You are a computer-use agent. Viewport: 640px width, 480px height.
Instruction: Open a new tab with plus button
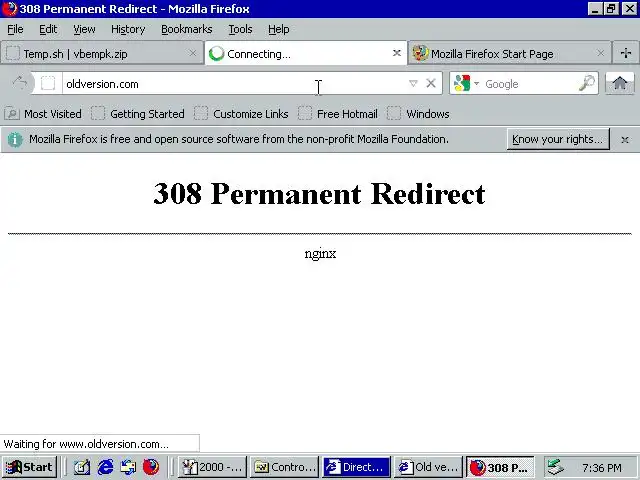point(626,53)
